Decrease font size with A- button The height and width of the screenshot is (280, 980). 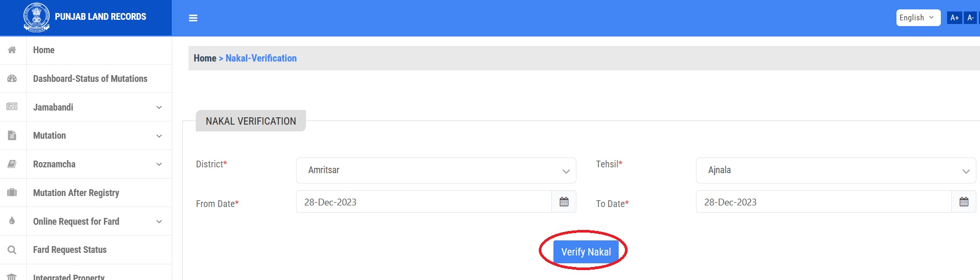pos(970,18)
